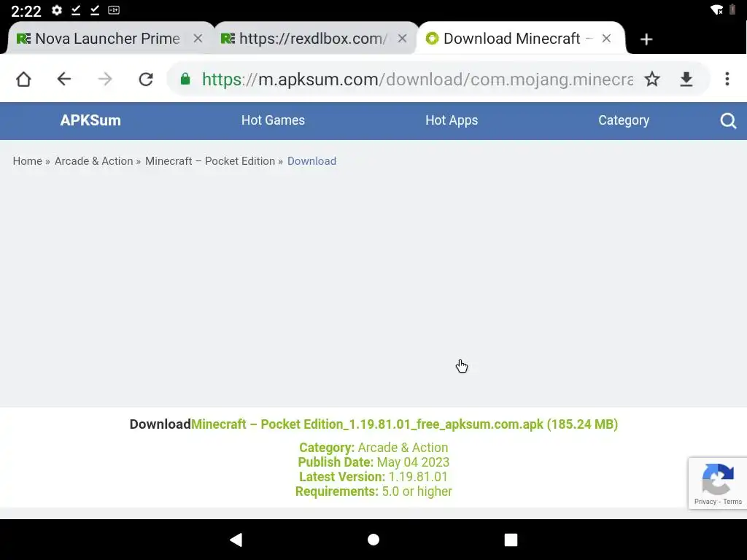Tap the settings gear in status bar

point(57,10)
